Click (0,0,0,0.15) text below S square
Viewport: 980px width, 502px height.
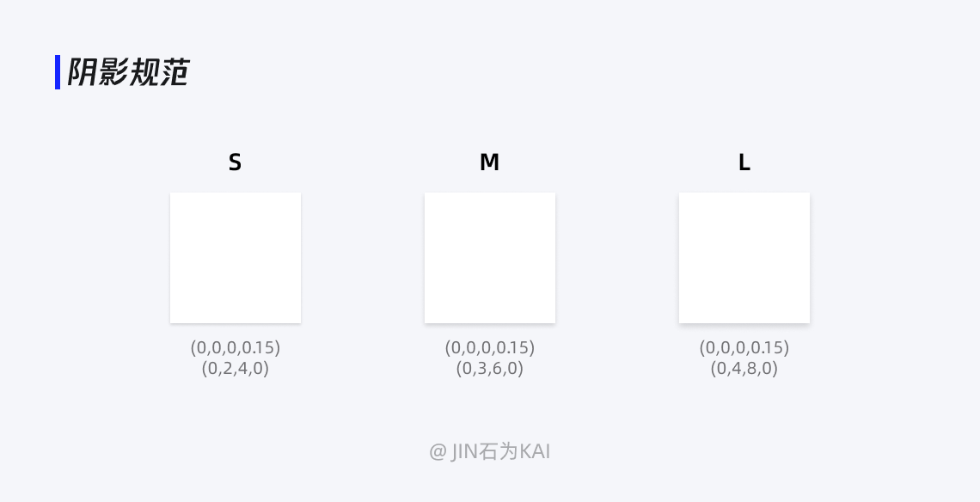(235, 347)
